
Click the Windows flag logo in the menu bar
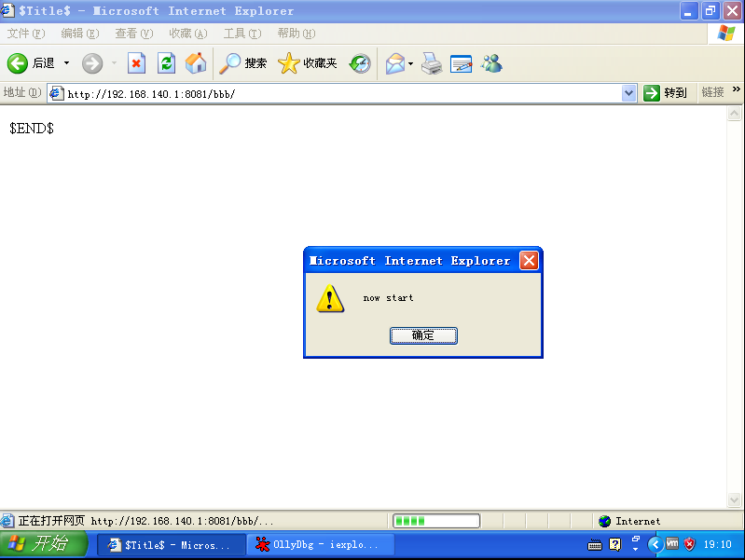[726, 34]
